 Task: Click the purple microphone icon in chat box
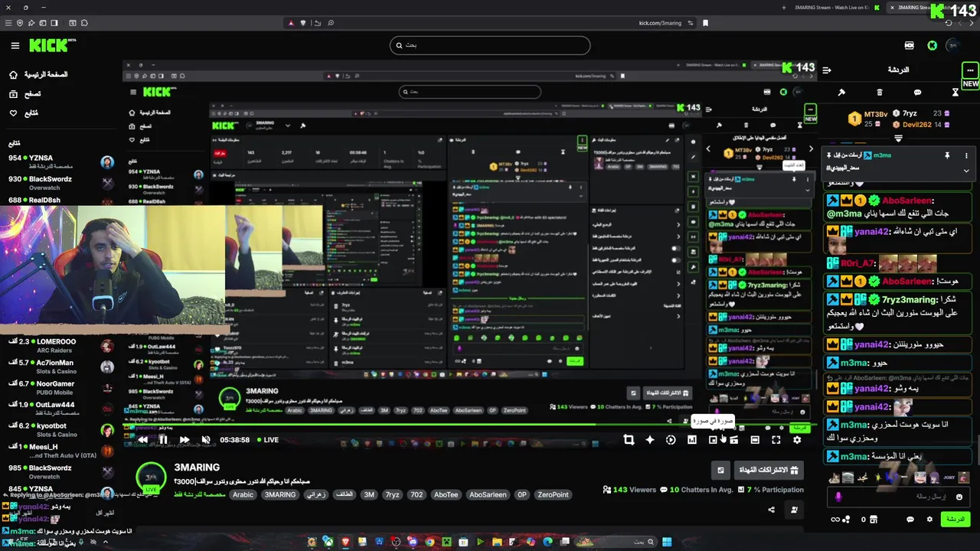tap(838, 497)
